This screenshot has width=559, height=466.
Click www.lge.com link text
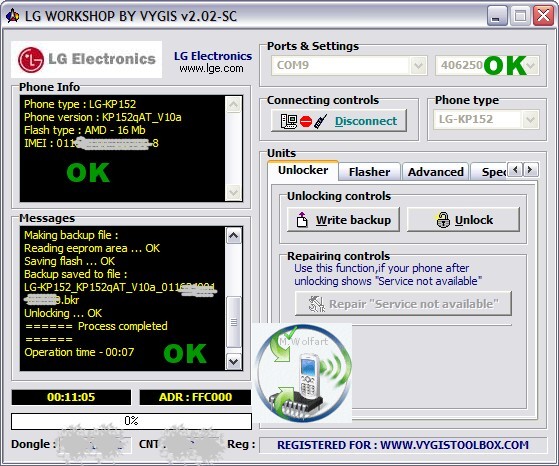click(211, 68)
